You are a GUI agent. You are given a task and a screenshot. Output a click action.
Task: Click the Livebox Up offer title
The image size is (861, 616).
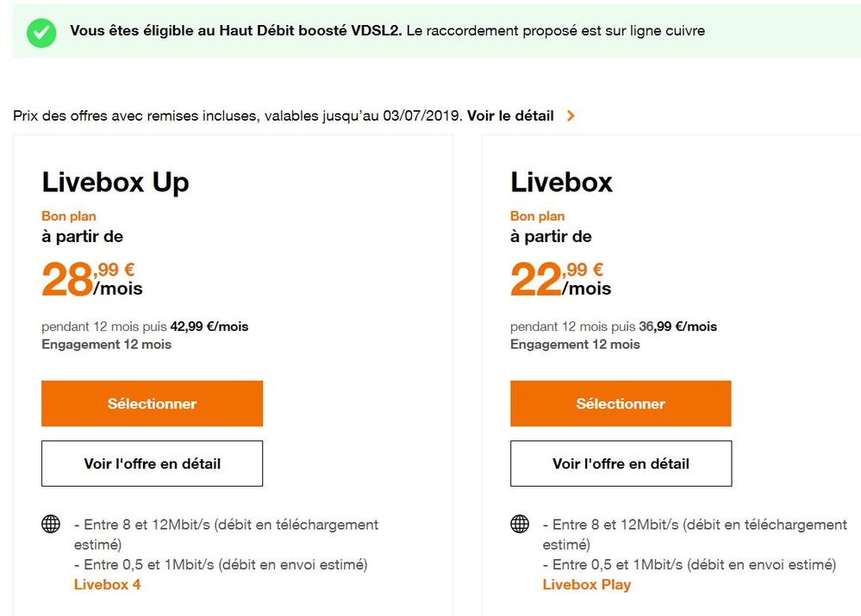click(115, 183)
